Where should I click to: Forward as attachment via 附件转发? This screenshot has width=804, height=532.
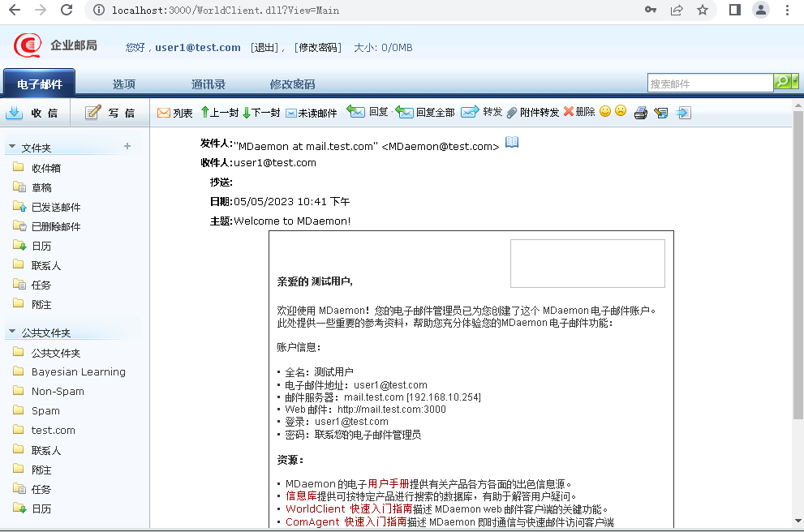533,112
